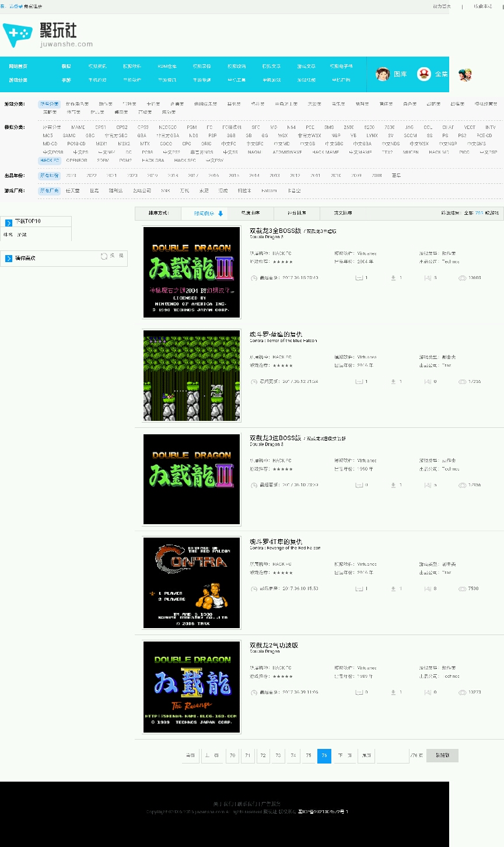Toggle the 时间倒序 sort arrow

[x=220, y=214]
